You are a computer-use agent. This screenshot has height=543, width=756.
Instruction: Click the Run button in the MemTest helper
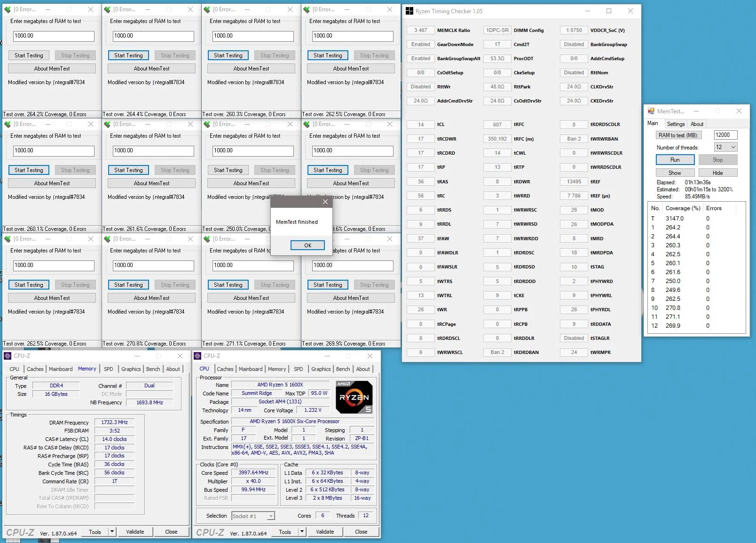(x=675, y=160)
